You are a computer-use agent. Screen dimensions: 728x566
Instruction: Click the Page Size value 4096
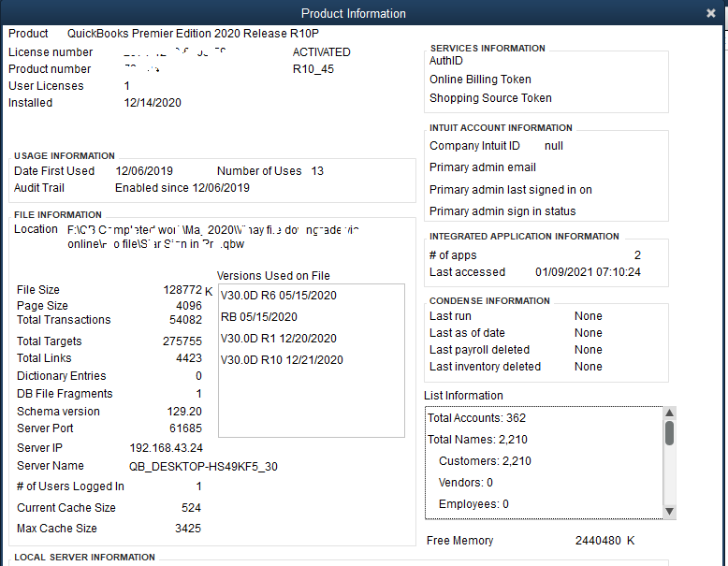pyautogui.click(x=189, y=306)
